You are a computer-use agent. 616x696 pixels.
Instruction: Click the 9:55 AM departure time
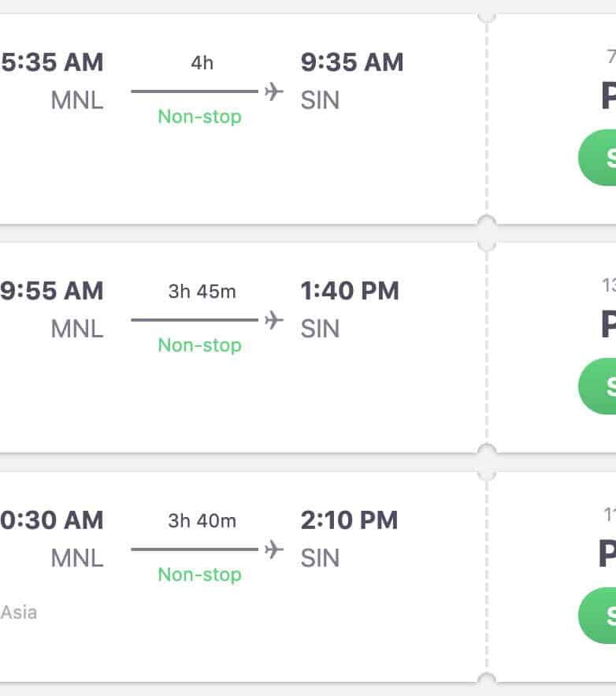click(x=52, y=291)
